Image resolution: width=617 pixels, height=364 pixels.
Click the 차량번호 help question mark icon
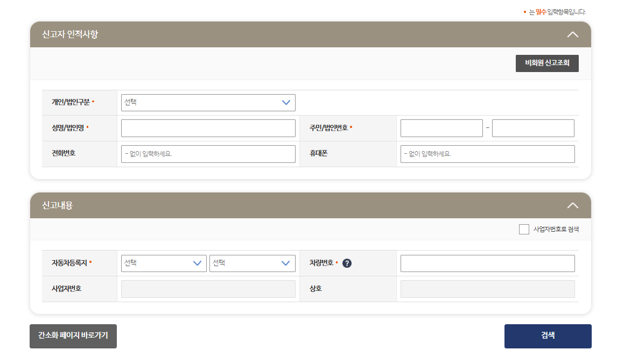(347, 263)
